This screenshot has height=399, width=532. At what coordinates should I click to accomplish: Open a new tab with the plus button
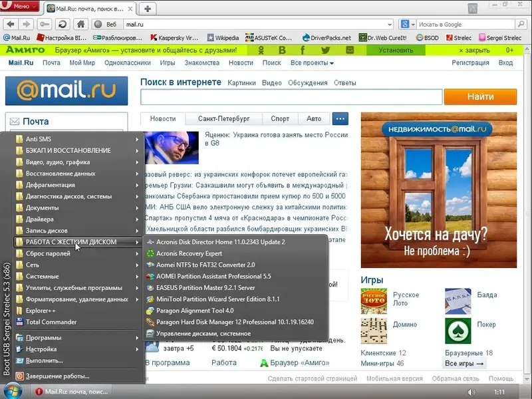(148, 9)
